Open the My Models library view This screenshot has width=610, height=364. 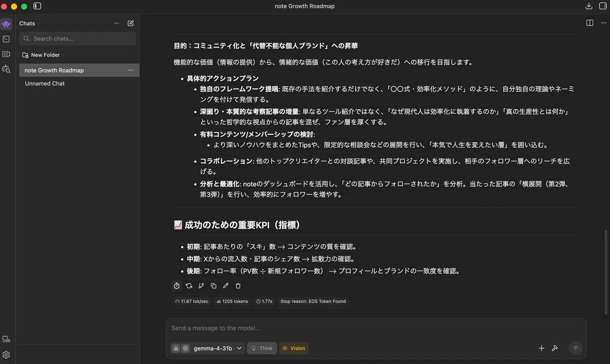click(x=6, y=54)
